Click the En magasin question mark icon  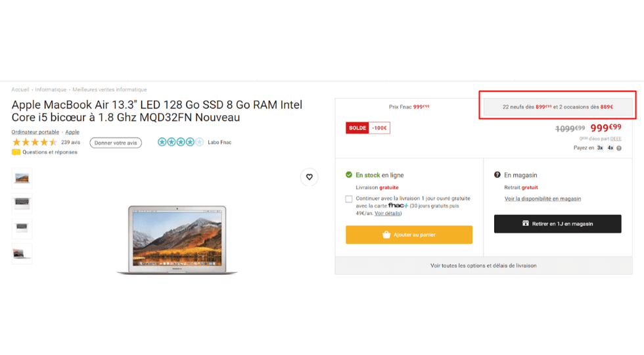[497, 175]
